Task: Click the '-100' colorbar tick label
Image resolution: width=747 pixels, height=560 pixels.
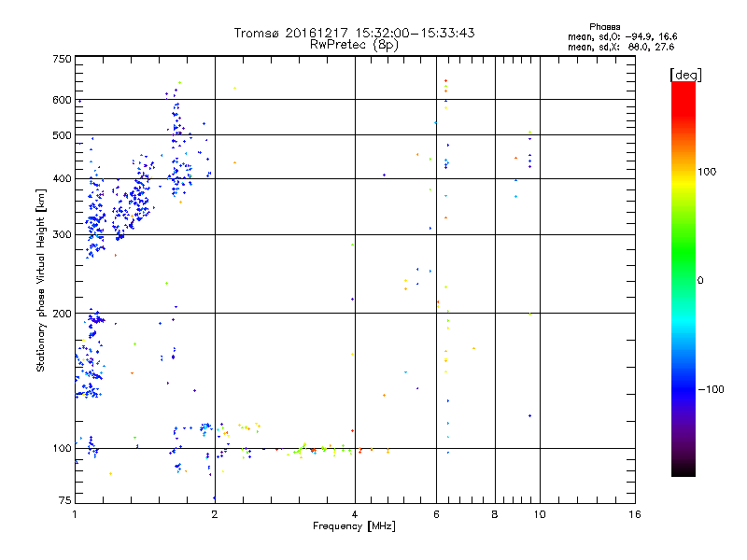Action: tap(711, 389)
